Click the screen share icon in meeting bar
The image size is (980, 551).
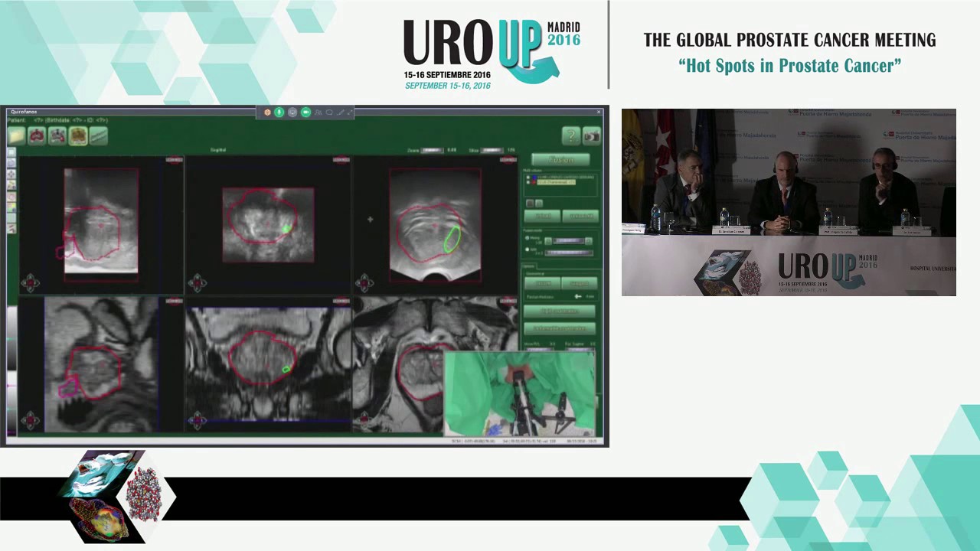click(x=292, y=112)
